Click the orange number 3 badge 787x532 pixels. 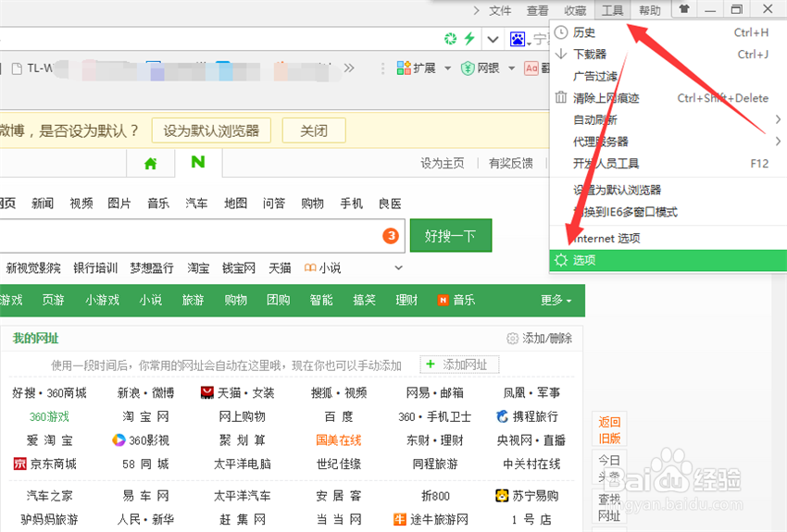391,236
